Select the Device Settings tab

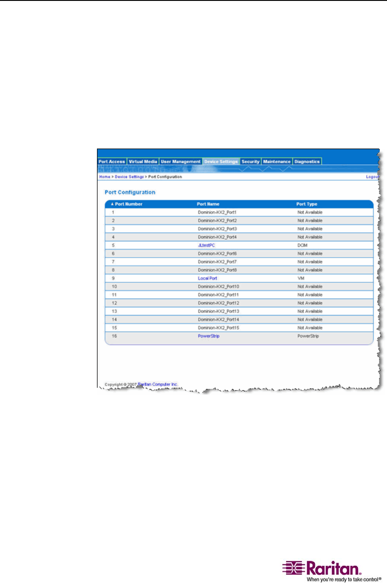click(x=221, y=161)
